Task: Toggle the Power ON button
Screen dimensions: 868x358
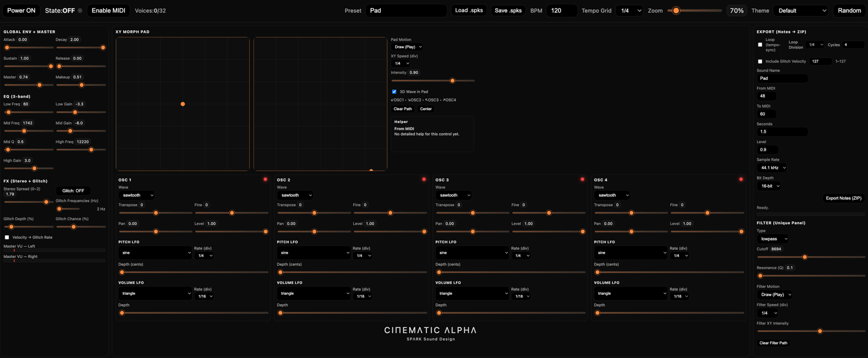Action: click(21, 10)
